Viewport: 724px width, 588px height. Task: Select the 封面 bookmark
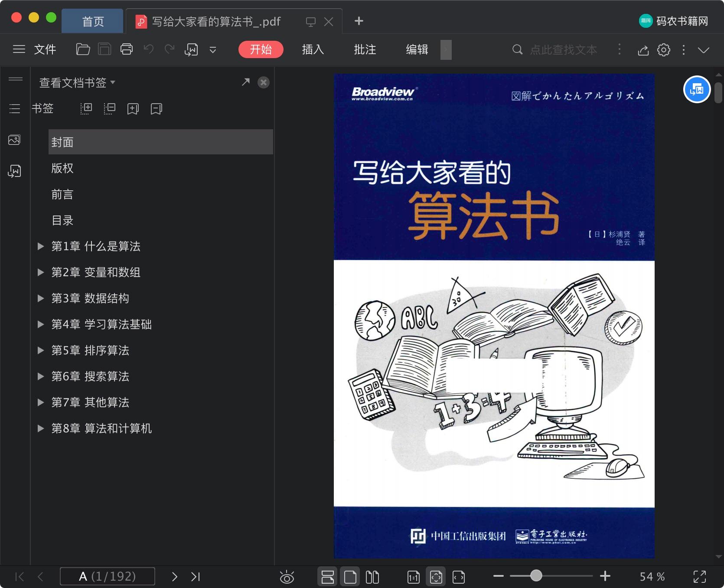pos(161,142)
